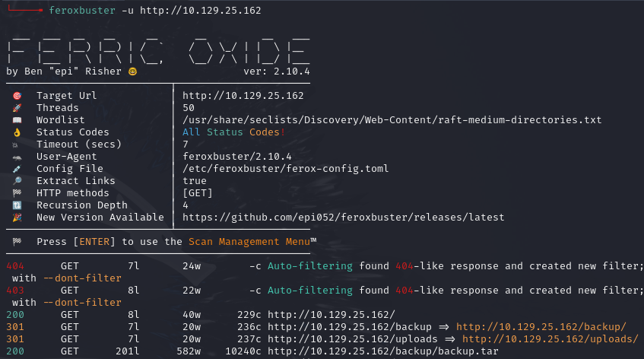Image resolution: width=644 pixels, height=359 pixels.
Task: Click the 'ver: 2.10.4' version text
Action: point(277,71)
